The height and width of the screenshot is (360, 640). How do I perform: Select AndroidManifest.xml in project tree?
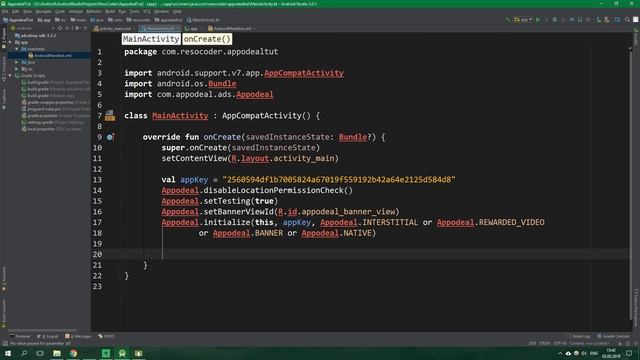pos(53,56)
